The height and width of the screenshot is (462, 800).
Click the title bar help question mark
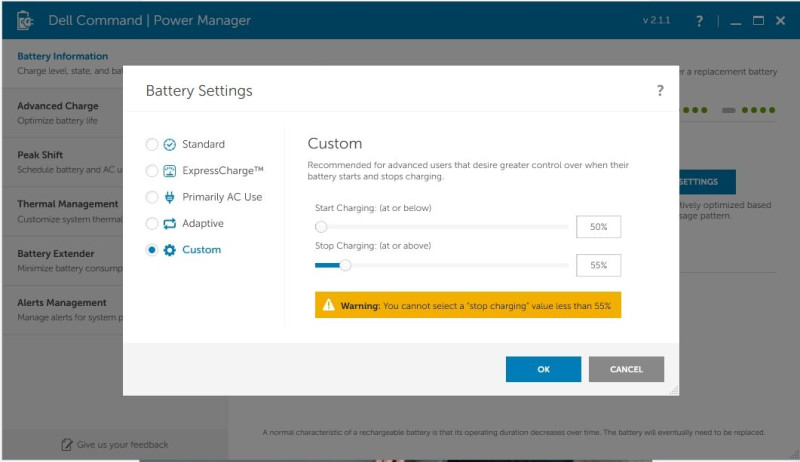tap(699, 21)
